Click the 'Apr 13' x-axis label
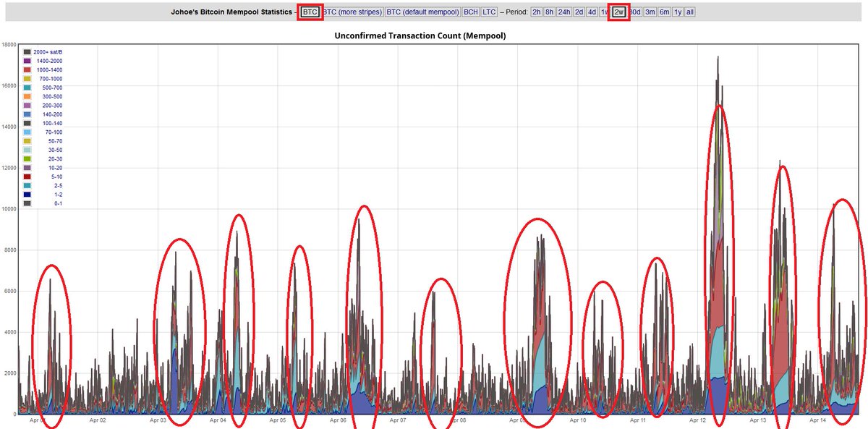The width and height of the screenshot is (868, 429). 757,420
